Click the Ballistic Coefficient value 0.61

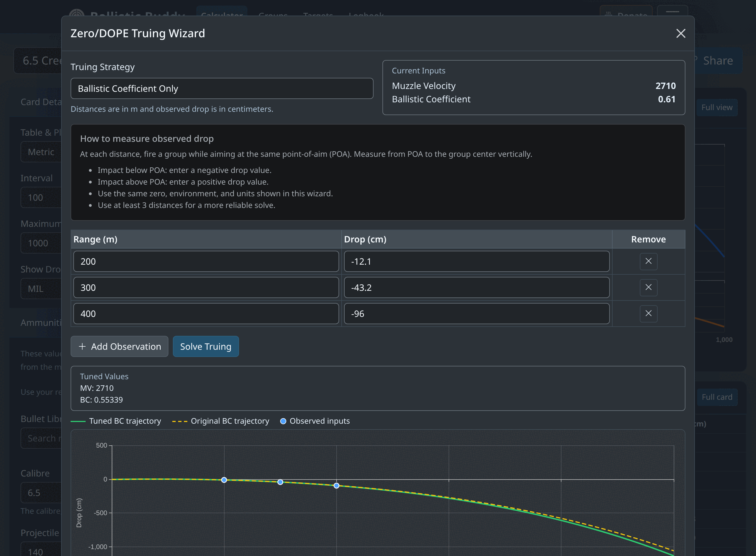(667, 99)
